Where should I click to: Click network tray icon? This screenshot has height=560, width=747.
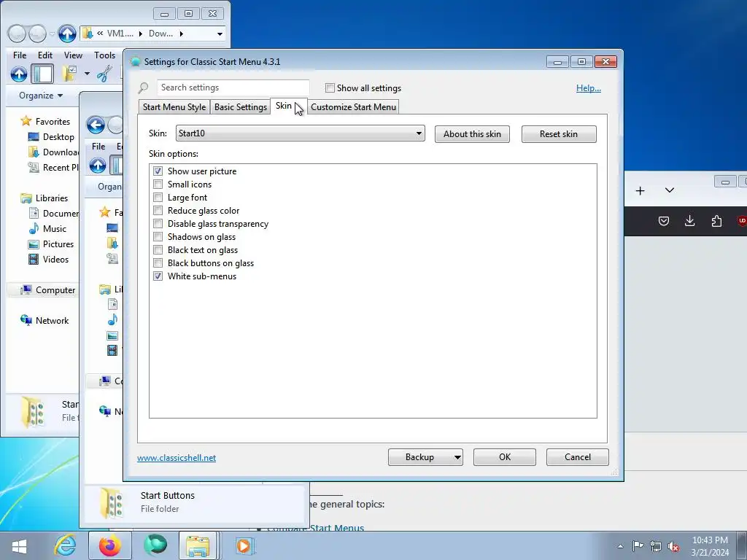656,546
